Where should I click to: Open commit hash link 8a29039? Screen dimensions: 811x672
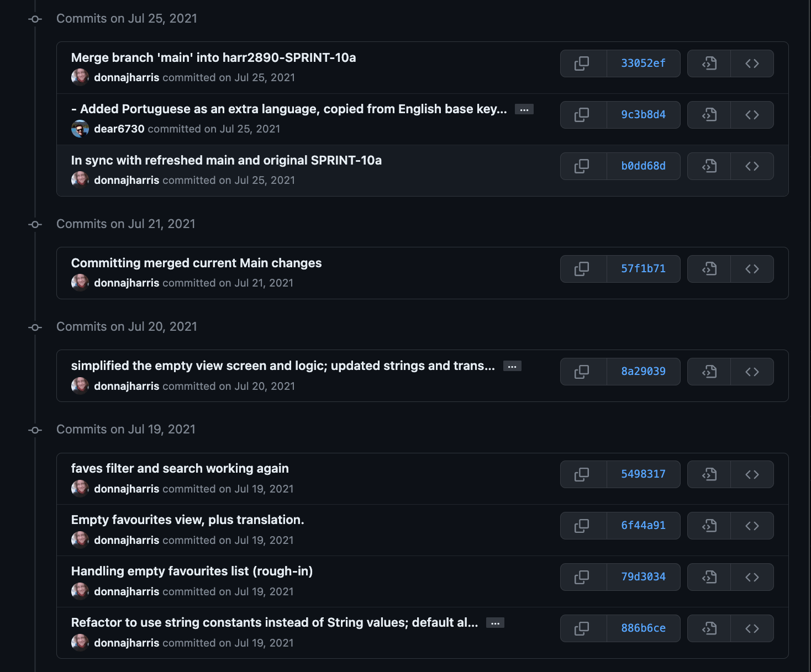[643, 372]
